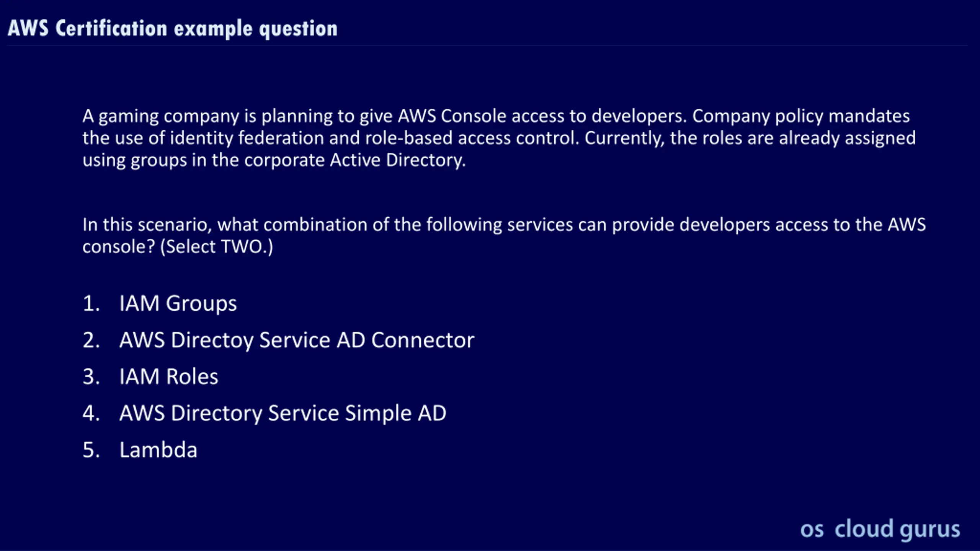Click list number '2.' beside AD Connector
980x551 pixels.
91,340
